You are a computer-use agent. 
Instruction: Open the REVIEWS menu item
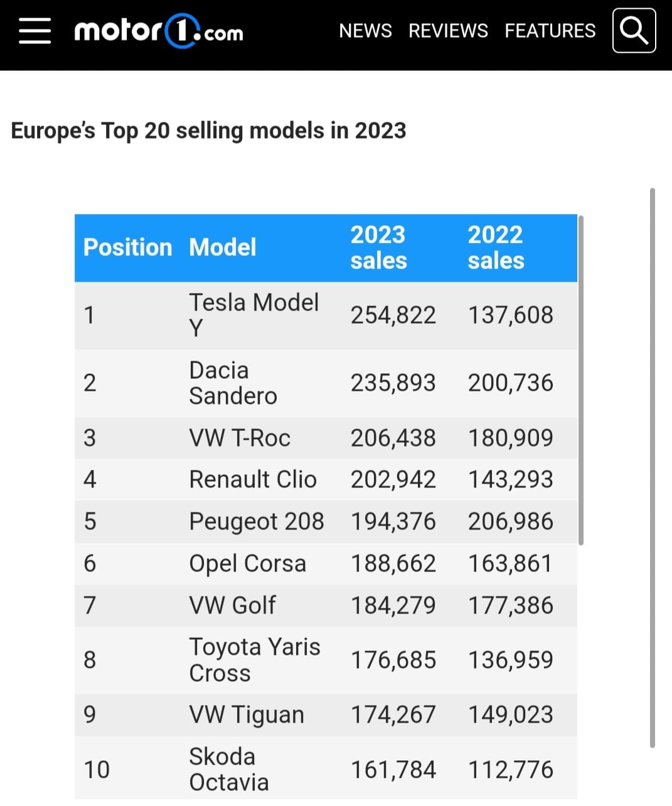click(448, 31)
